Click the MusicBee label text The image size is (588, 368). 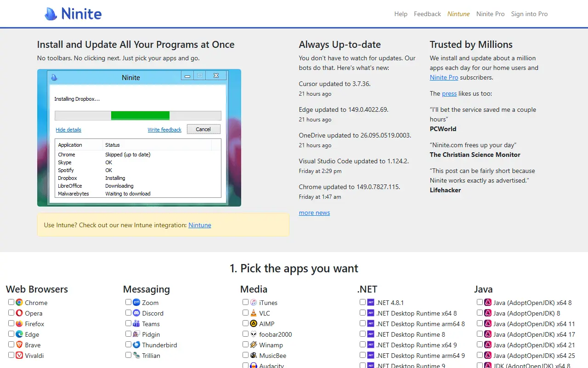point(273,356)
